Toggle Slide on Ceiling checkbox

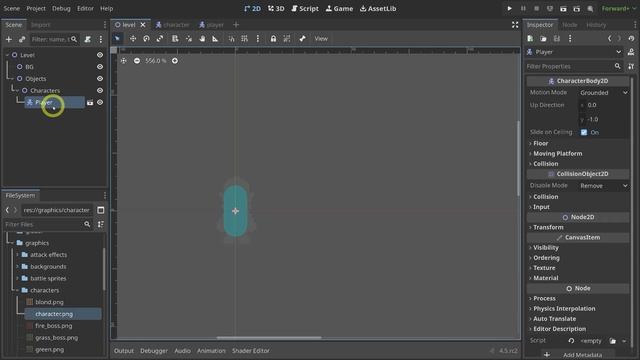[x=584, y=132]
